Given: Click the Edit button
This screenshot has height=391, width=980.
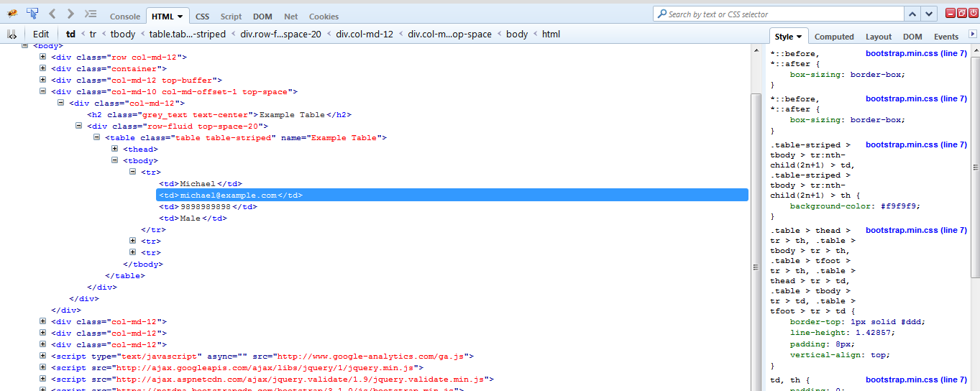Looking at the screenshot, I should click(41, 34).
